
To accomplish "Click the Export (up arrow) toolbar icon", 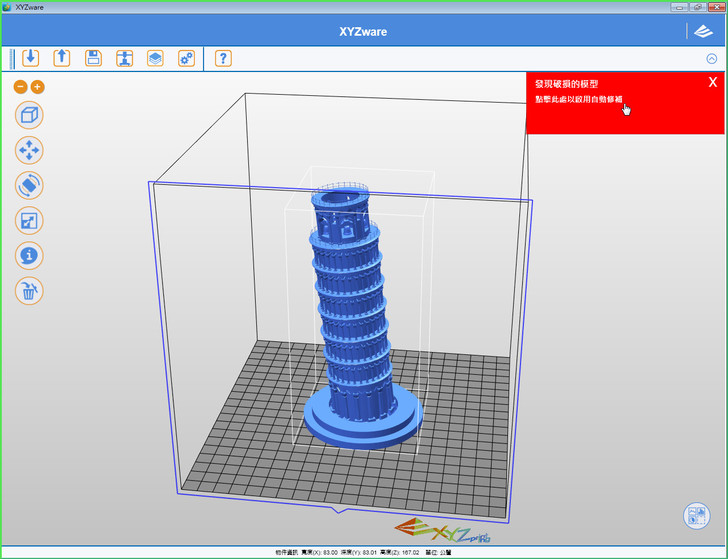I will [61, 58].
